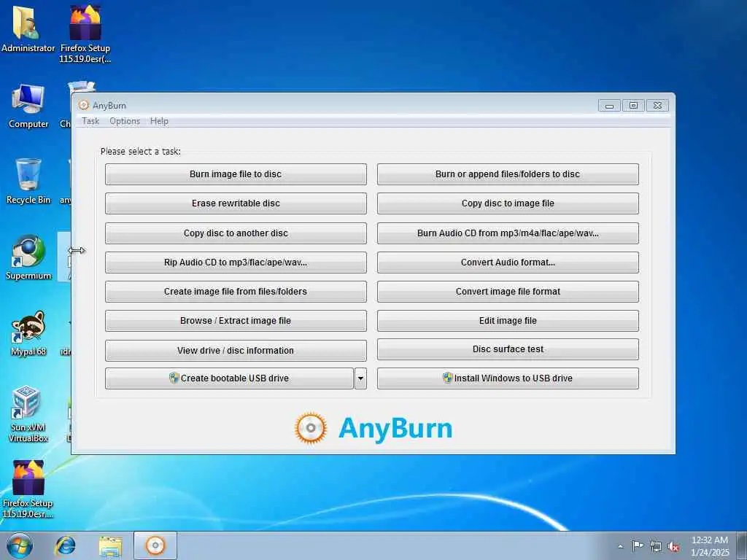The width and height of the screenshot is (747, 560).
Task: Run Disc surface test
Action: pyautogui.click(x=508, y=349)
